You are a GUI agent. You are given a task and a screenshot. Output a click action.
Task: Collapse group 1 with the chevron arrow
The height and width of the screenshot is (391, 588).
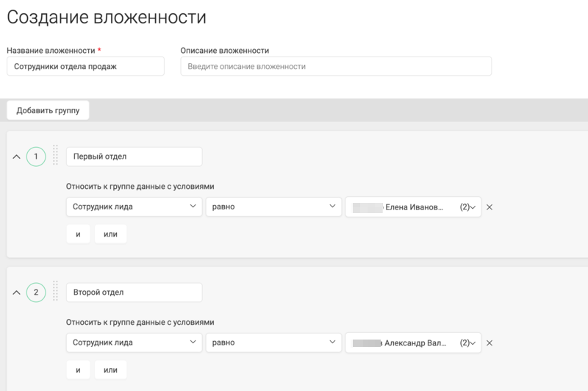click(16, 157)
